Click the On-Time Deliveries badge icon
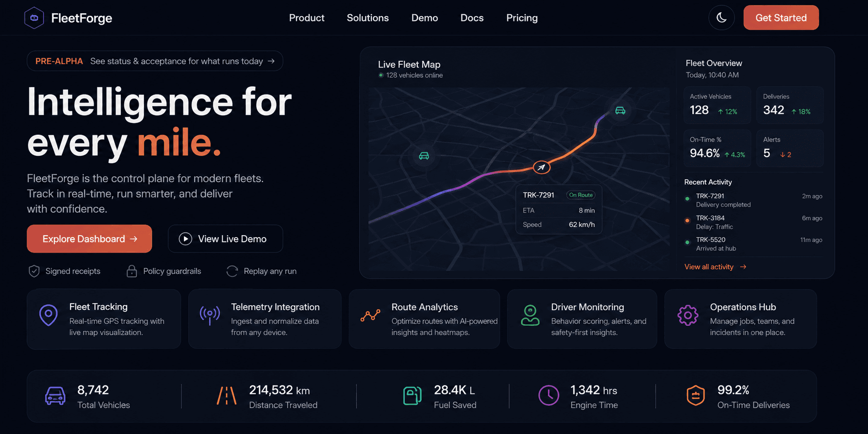 coord(695,396)
